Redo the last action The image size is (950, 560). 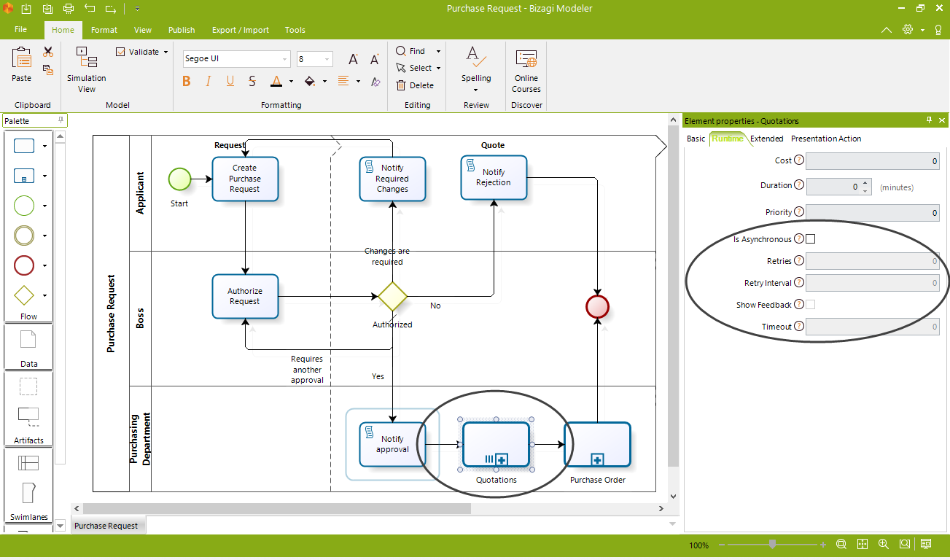(111, 9)
